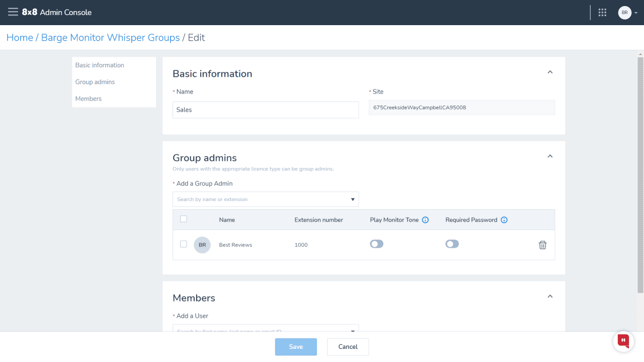Click the BR profile avatar

[624, 12]
